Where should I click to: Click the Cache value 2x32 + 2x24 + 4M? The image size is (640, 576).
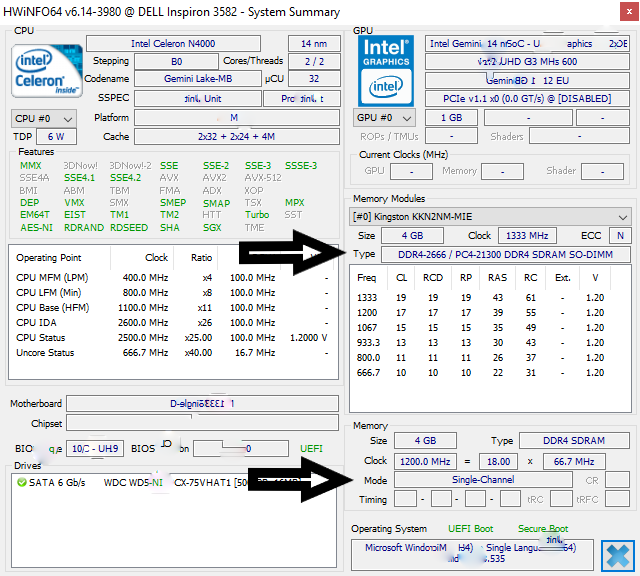click(237, 137)
